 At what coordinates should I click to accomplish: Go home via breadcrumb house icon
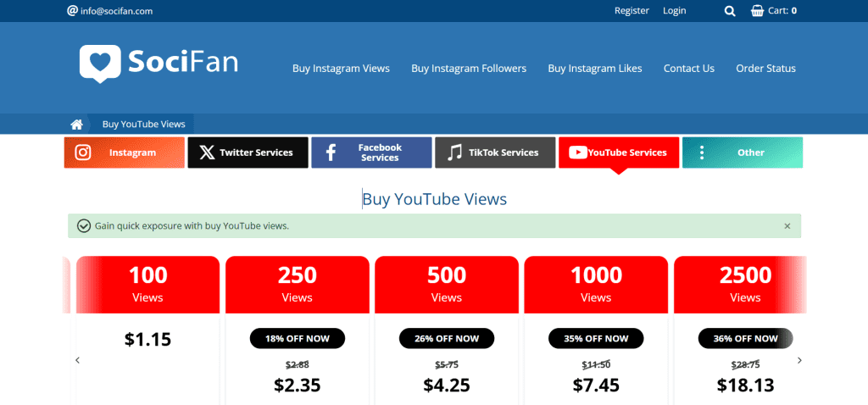76,124
